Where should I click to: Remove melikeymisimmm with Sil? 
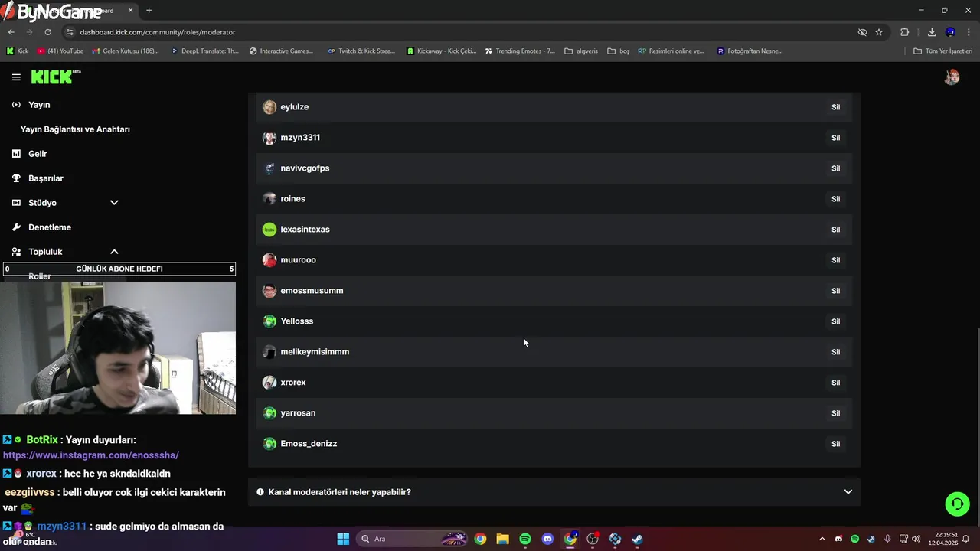(x=835, y=352)
